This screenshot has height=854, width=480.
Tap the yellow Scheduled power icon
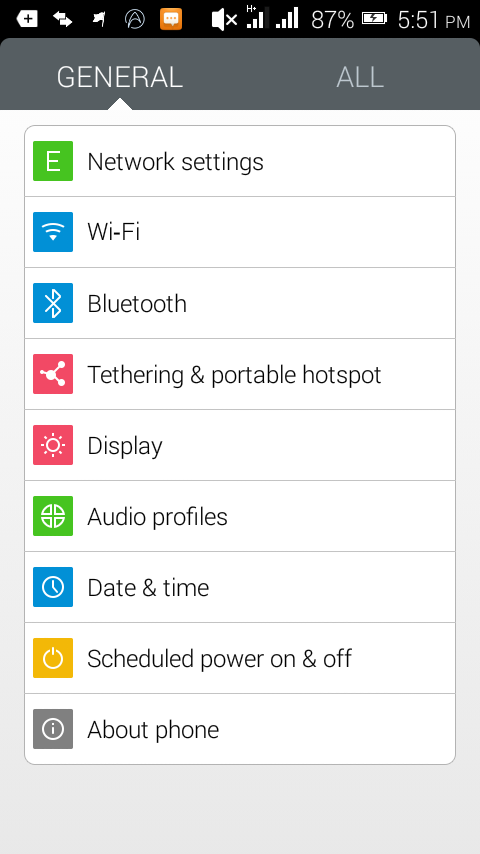tap(53, 658)
